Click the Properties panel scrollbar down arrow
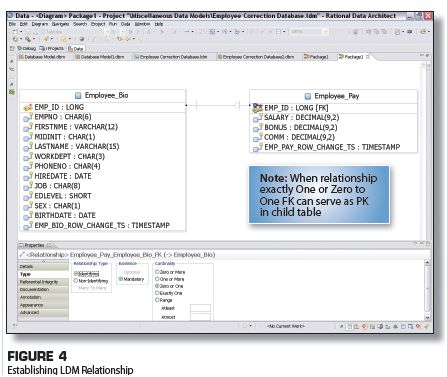Screen dimensions: 447x377 click(427, 318)
